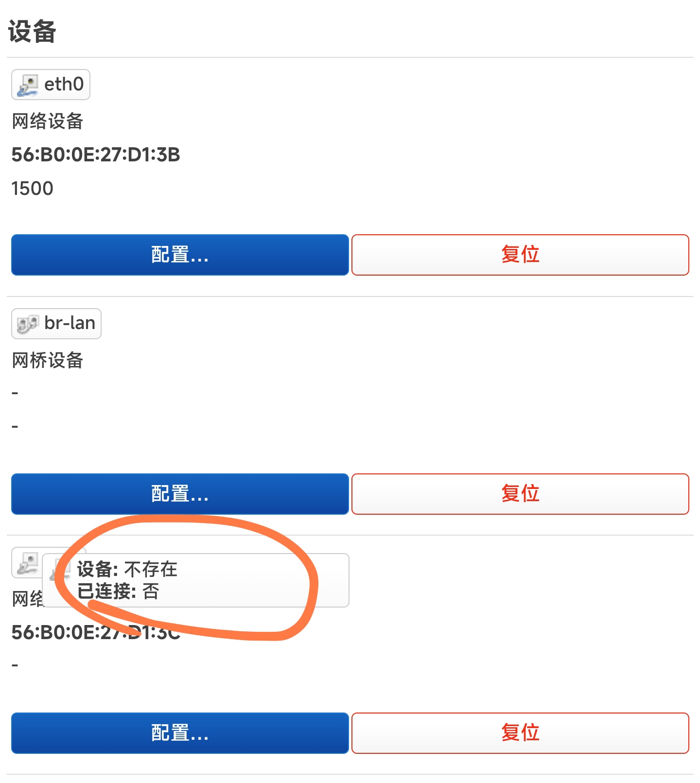700x783 pixels.
Task: Click the tooltip line 设备: 不存在
Action: (127, 569)
